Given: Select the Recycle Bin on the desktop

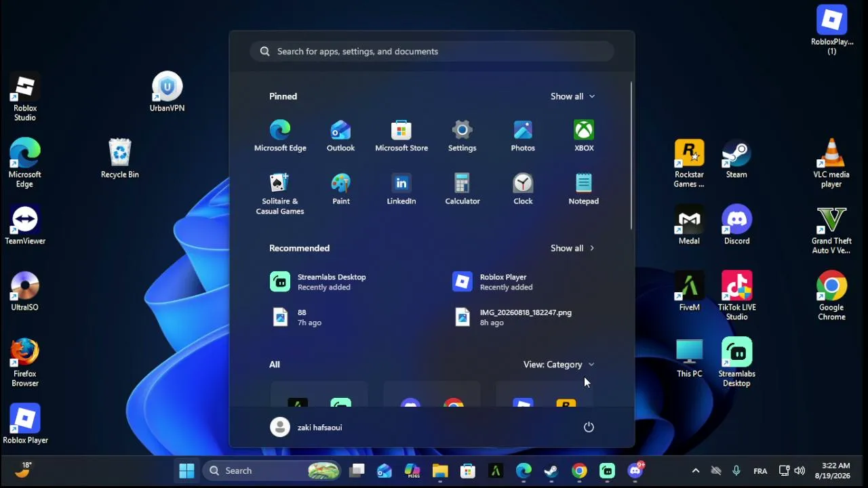Looking at the screenshot, I should 120,159.
